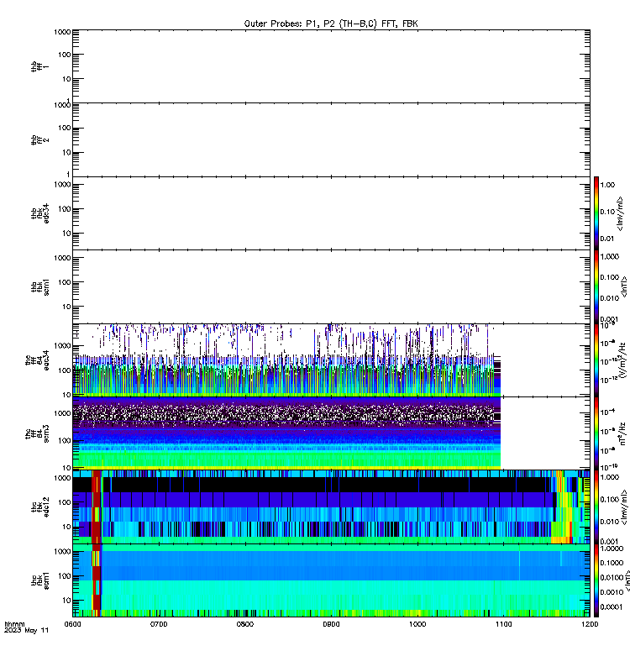Select the 0900 time axis label

(331, 624)
